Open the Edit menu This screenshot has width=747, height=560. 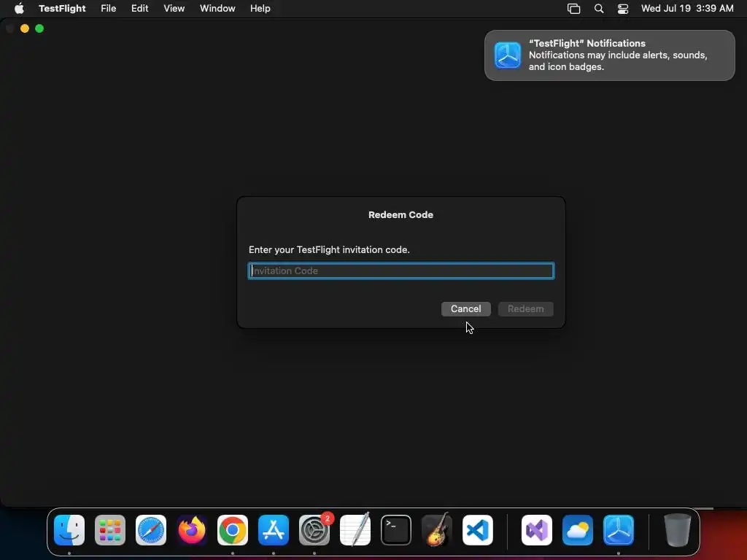(139, 9)
